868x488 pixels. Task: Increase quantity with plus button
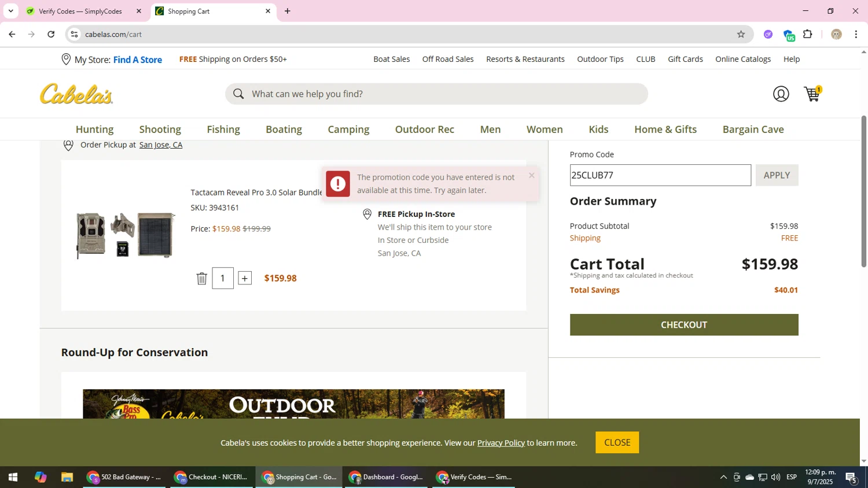click(x=245, y=279)
